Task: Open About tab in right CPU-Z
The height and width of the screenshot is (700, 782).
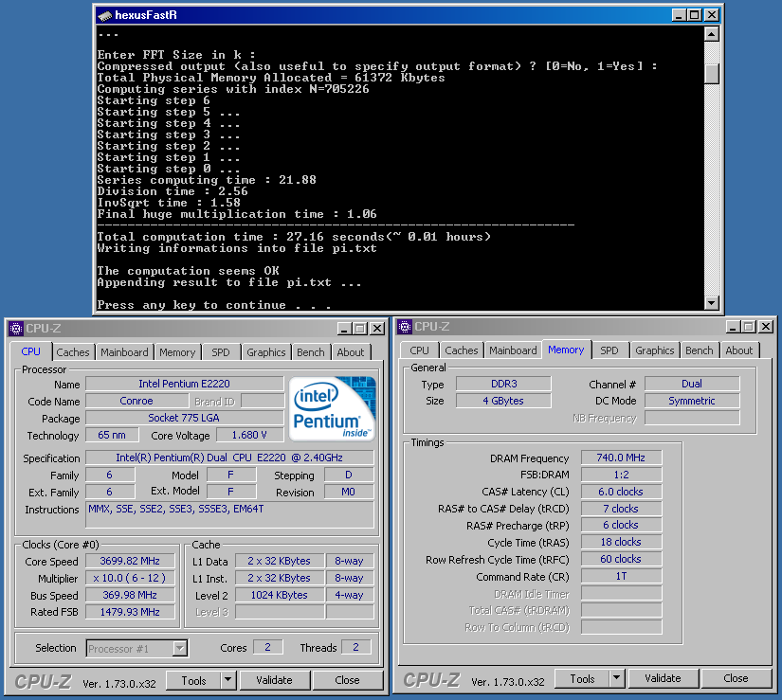Action: coord(739,350)
